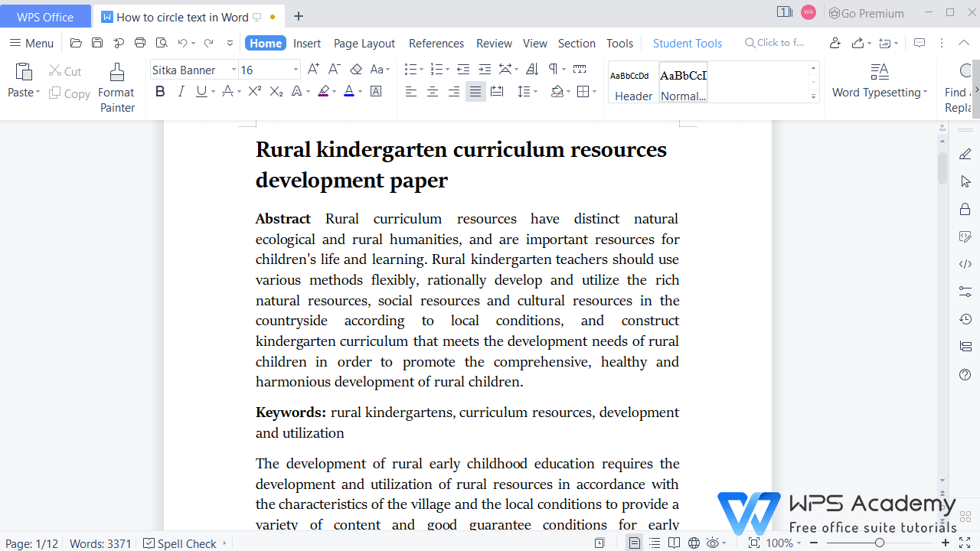Apply superscript formatting
980x551 pixels.
pos(255,92)
